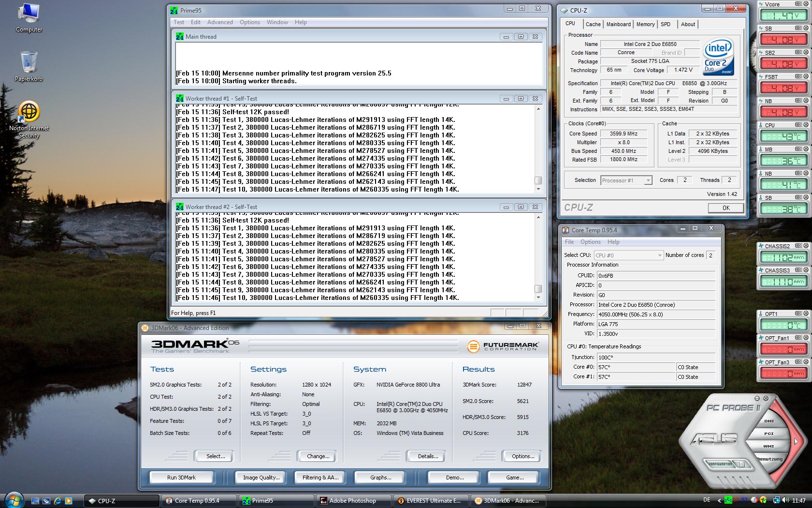
Task: Close the CHASSIS2 fan sensor panel
Action: 806,246
